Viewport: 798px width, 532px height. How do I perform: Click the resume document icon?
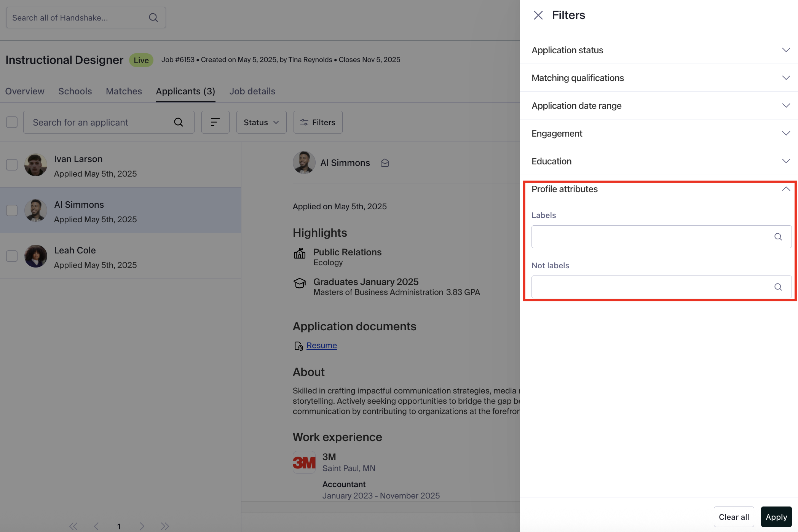point(298,346)
